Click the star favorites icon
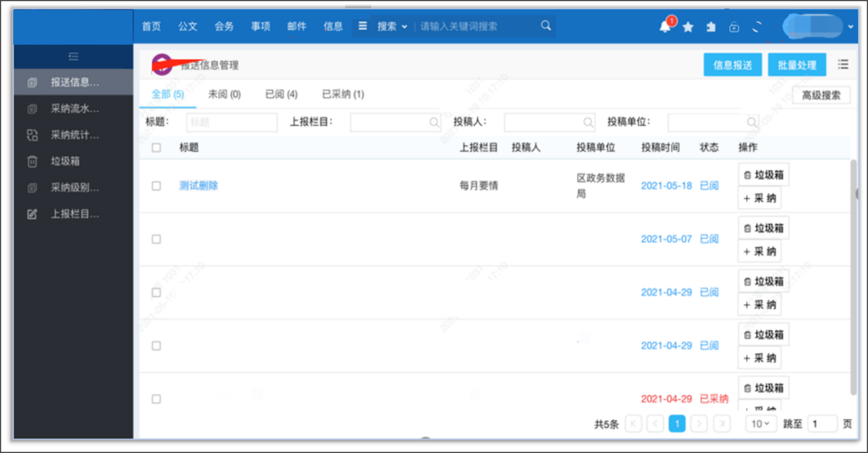 click(x=688, y=27)
